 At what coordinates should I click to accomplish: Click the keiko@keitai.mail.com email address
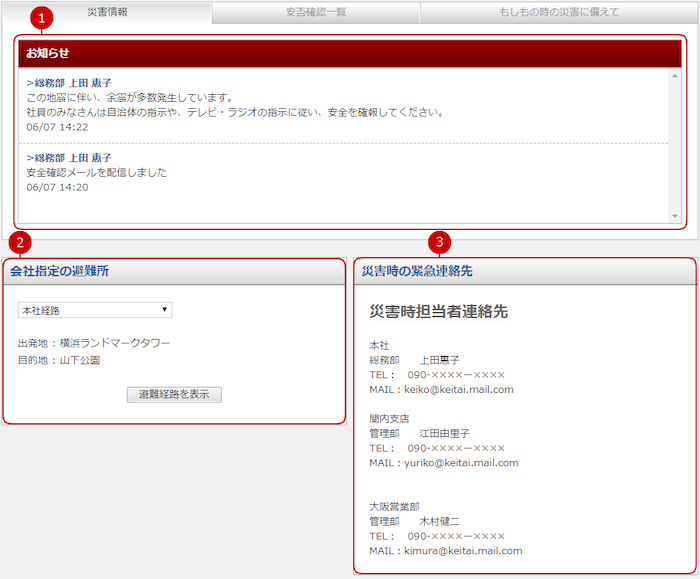(x=458, y=390)
